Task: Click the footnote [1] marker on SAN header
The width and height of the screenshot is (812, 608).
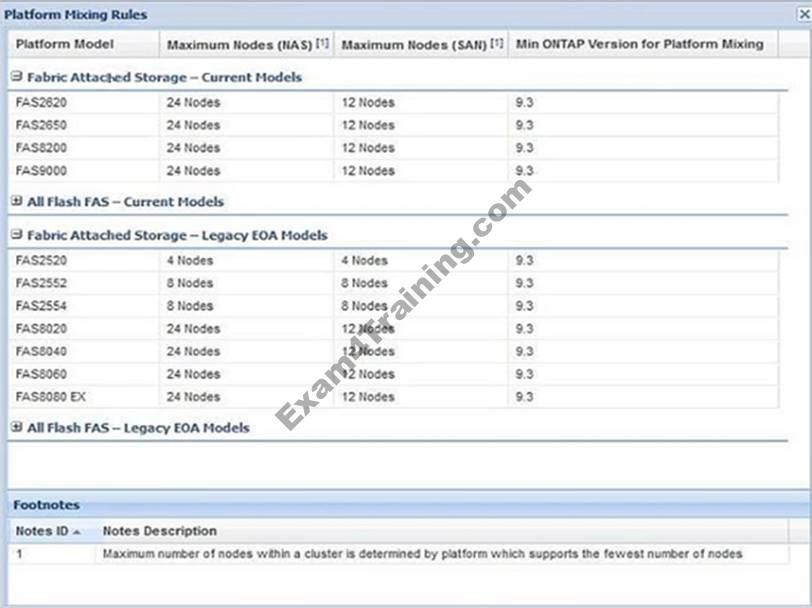Action: coord(497,43)
